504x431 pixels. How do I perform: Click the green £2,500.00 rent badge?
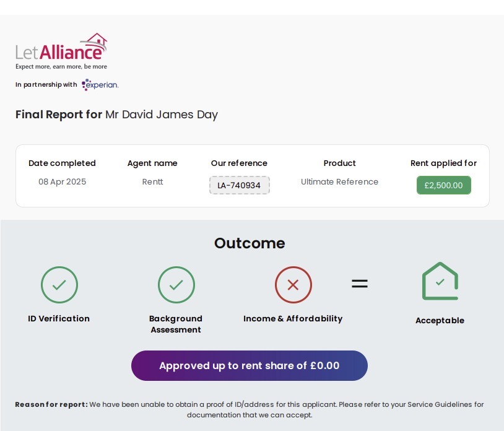(443, 185)
